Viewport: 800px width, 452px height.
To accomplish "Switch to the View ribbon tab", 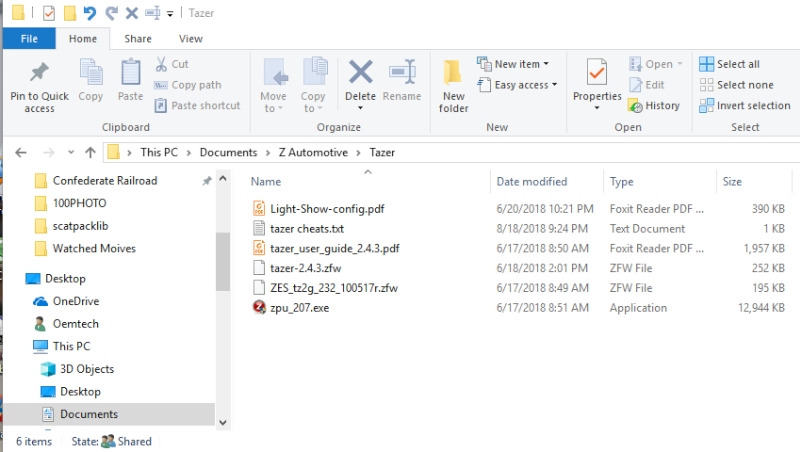I will [x=191, y=39].
